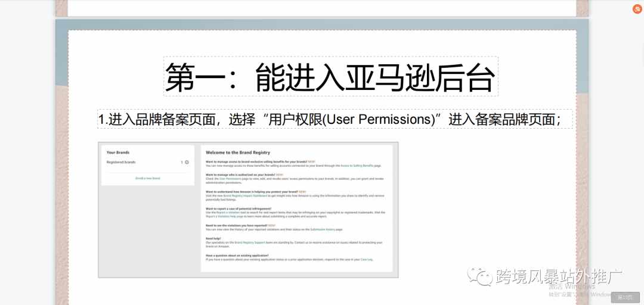Viewport: 644px width, 305px height.
Task: Click the embedded Brand Registry screenshot image
Action: 248,210
